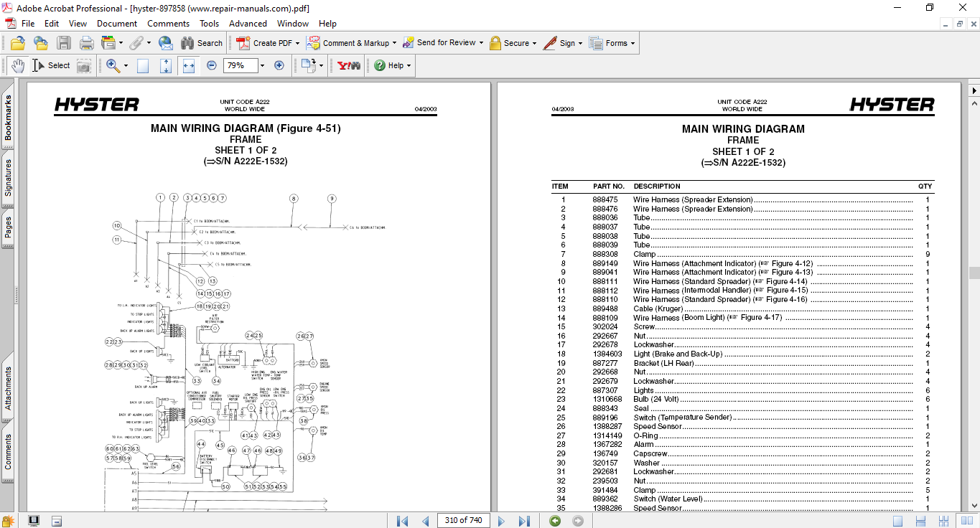Click 'Speed Sensor' description for item 26
980x528 pixels.
pos(658,426)
